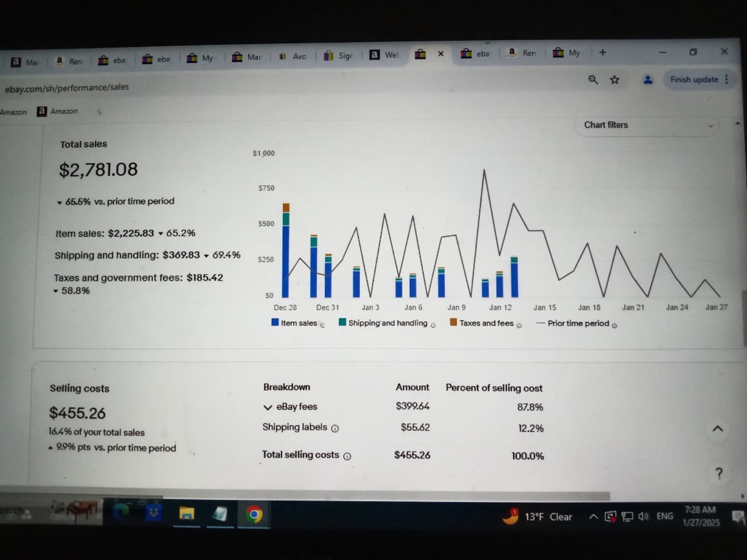
Task: Open a new tab with plus icon
Action: (x=602, y=52)
